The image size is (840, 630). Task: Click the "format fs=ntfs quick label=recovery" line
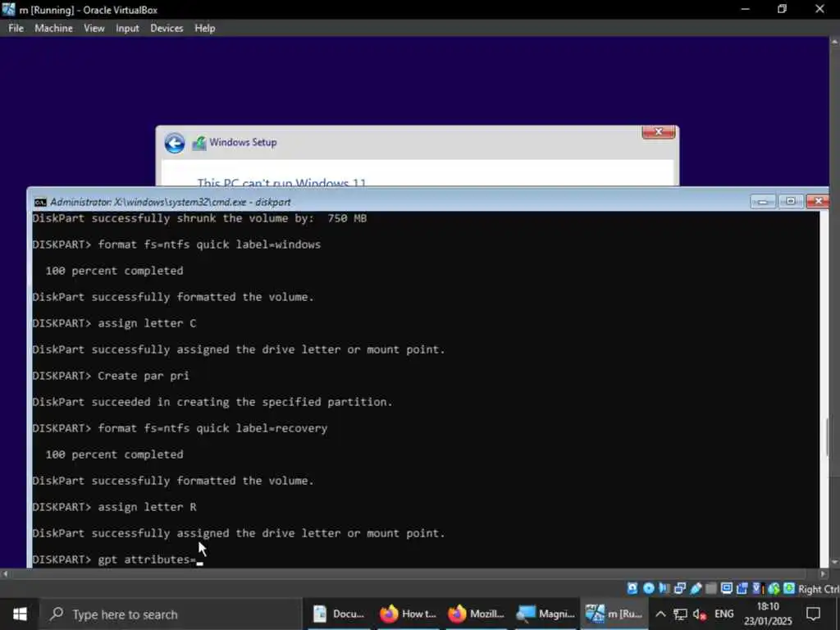point(180,428)
